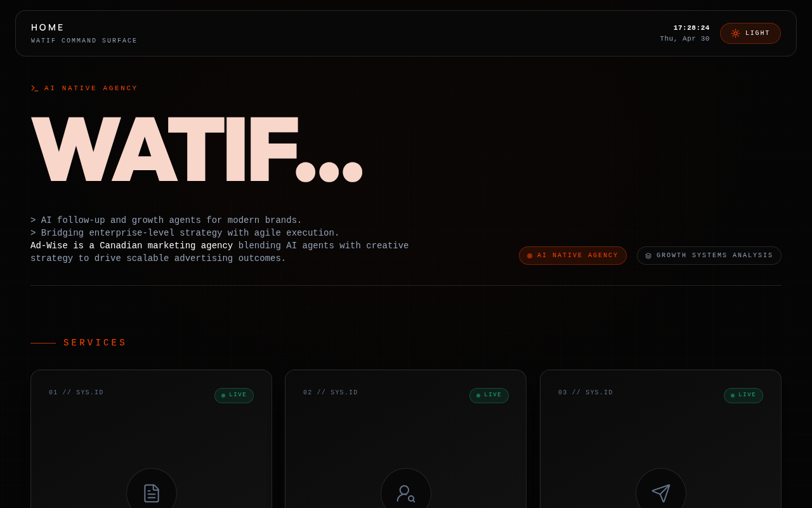Viewport: 812px width, 508px height.
Task: Select the AI NATIVE AGENCY pill button
Action: 573,256
